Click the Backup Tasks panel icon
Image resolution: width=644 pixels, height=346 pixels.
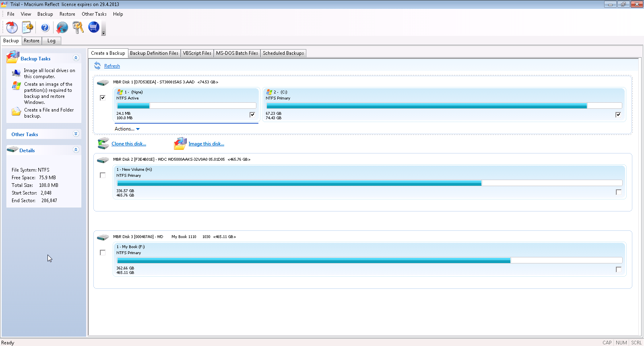click(x=13, y=57)
